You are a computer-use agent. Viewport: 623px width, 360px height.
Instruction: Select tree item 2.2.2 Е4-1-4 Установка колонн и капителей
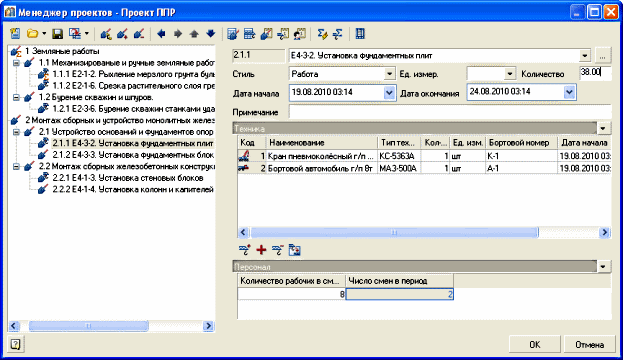pyautogui.click(x=133, y=189)
